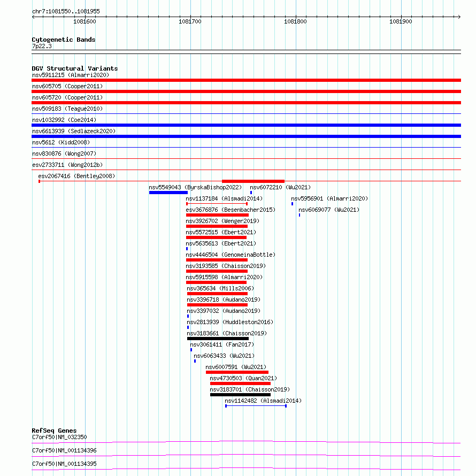
Task: Open variant nsv4446504 (GenomeinaBottle) label
Action: coord(231,255)
